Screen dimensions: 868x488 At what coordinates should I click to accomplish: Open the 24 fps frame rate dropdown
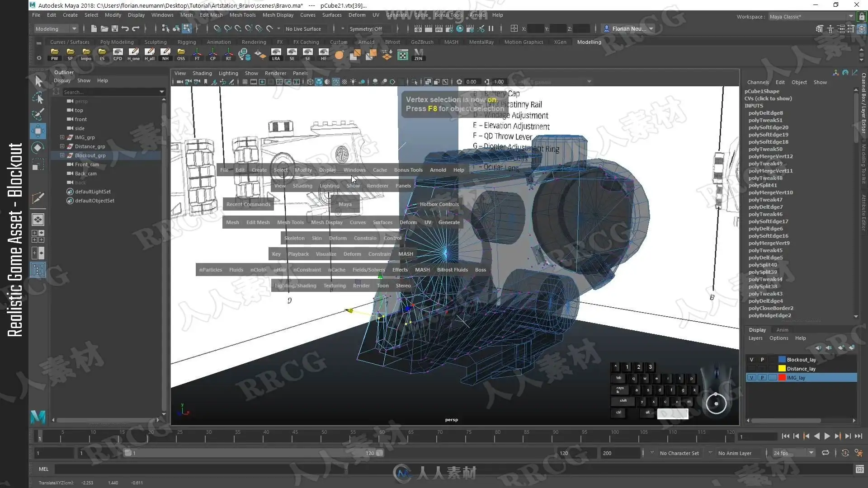point(793,453)
